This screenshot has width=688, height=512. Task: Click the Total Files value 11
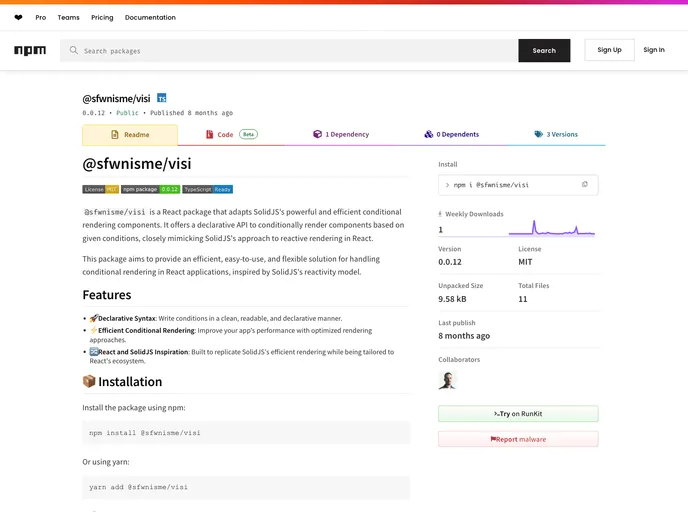[523, 299]
